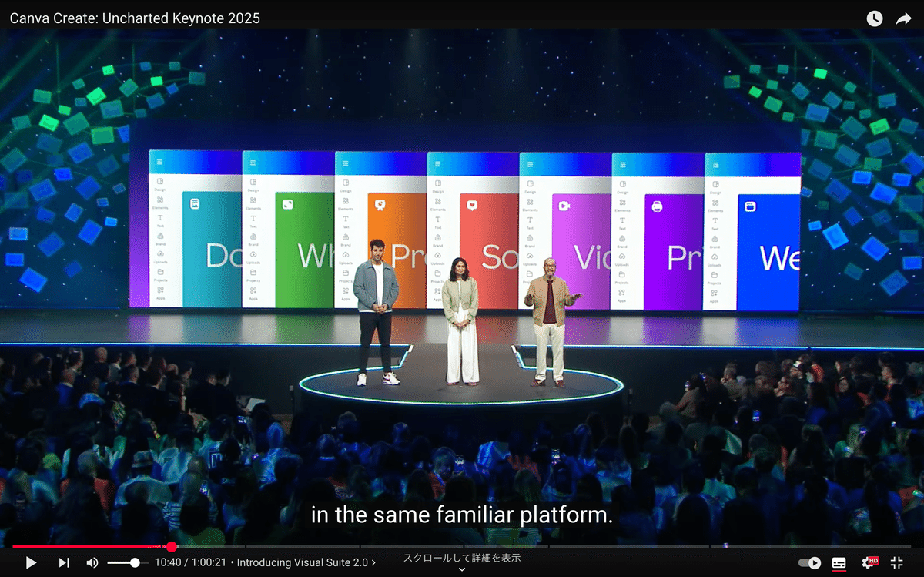Exit full screen mode
The height and width of the screenshot is (577, 924).
pyautogui.click(x=897, y=563)
